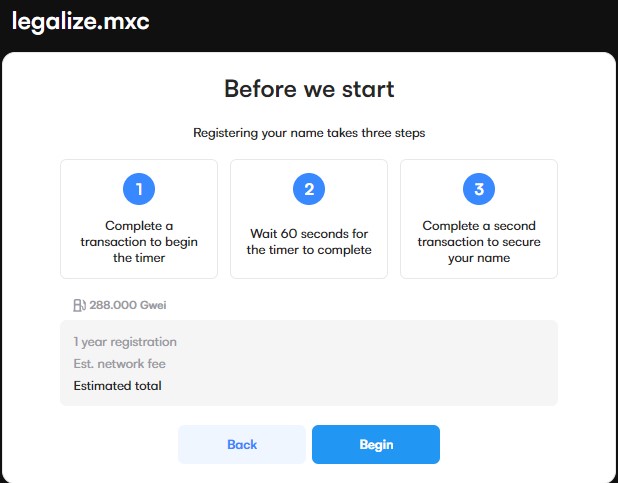Click "Complete a transaction to begin the timer" text
The height and width of the screenshot is (483, 618).
139,241
